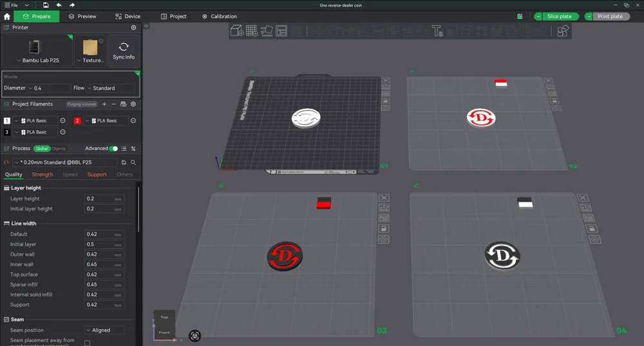Open the Support settings tab

coord(97,174)
